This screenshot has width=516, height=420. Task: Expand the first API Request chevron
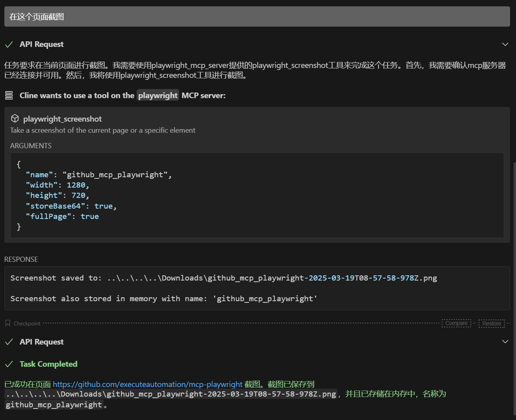point(505,45)
